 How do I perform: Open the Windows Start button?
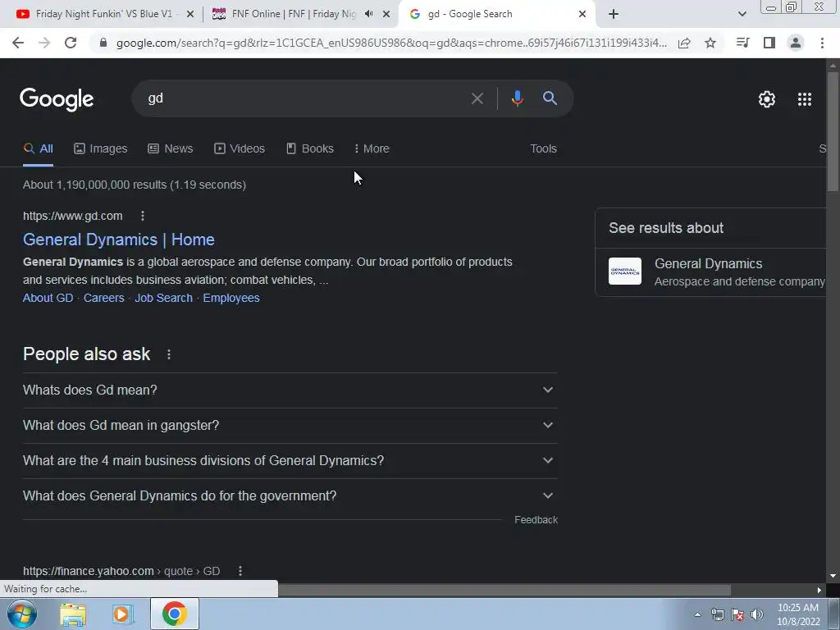point(22,614)
